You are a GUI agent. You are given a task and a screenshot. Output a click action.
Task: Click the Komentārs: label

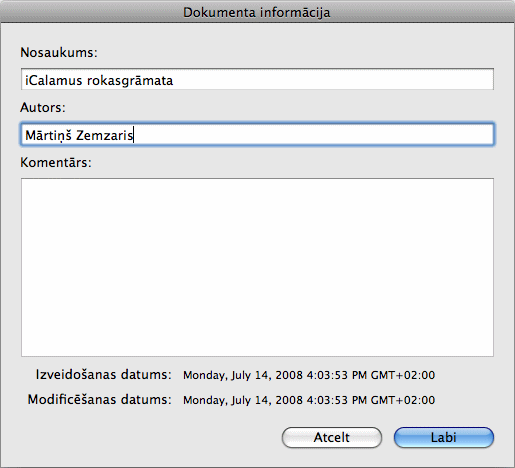(x=56, y=162)
